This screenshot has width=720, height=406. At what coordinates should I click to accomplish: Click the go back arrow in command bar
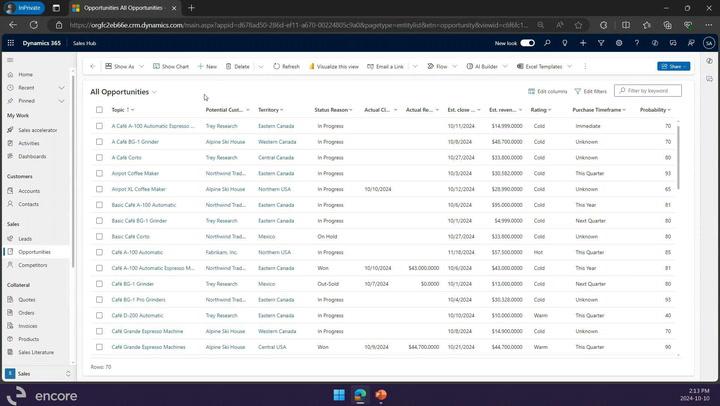tap(93, 66)
